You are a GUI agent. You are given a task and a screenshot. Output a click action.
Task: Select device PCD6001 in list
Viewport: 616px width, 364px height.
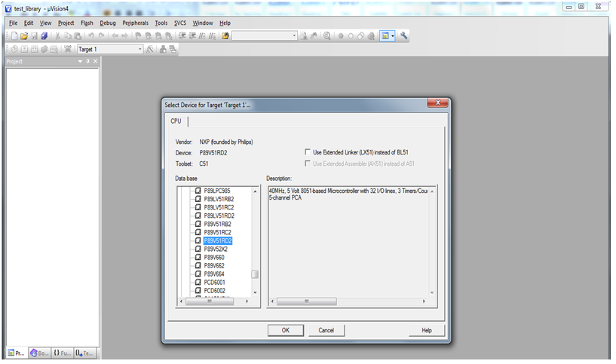click(214, 283)
